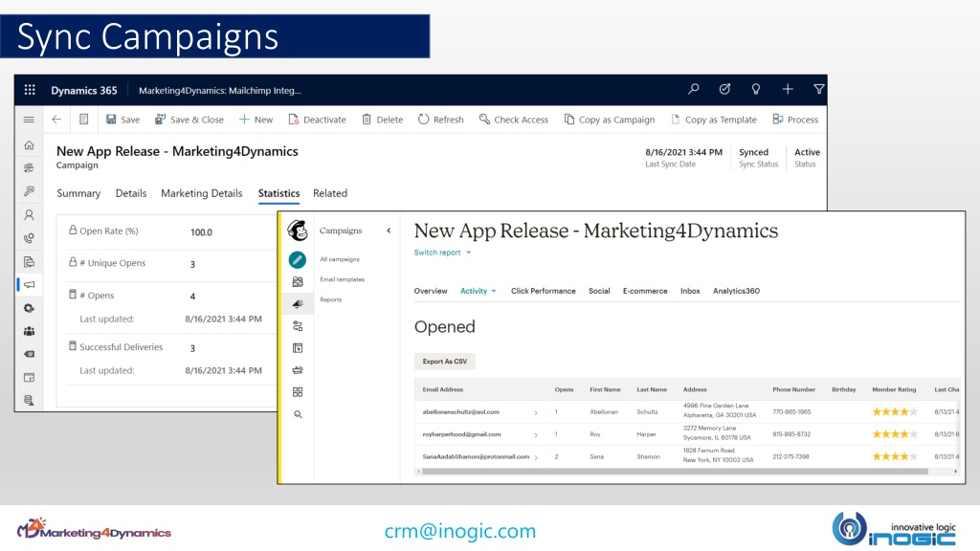Delete the campaign record
This screenshot has width=980, height=551.
[x=383, y=120]
